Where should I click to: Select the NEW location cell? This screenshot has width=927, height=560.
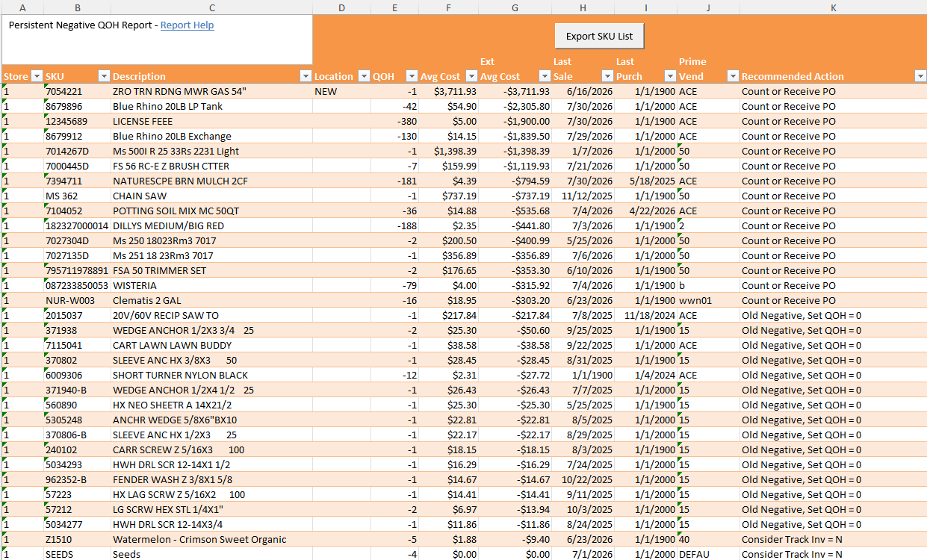(x=341, y=91)
